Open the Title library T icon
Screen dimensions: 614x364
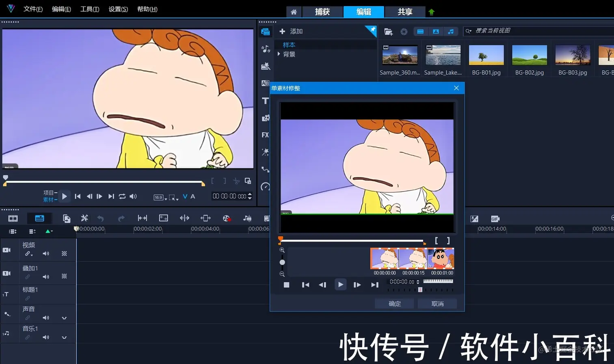[266, 101]
